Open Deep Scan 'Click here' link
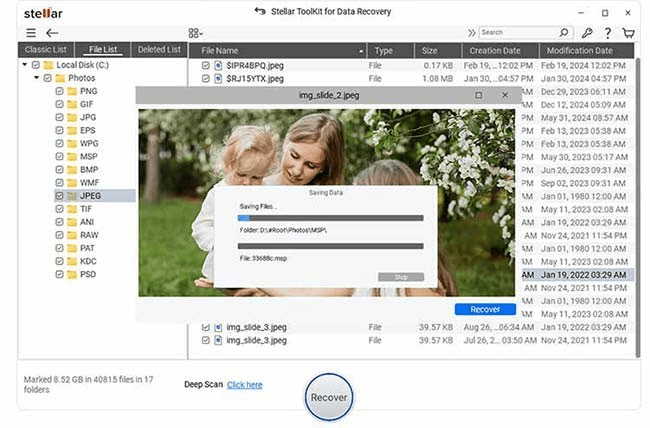Image resolution: width=650 pixels, height=428 pixels. (x=245, y=384)
